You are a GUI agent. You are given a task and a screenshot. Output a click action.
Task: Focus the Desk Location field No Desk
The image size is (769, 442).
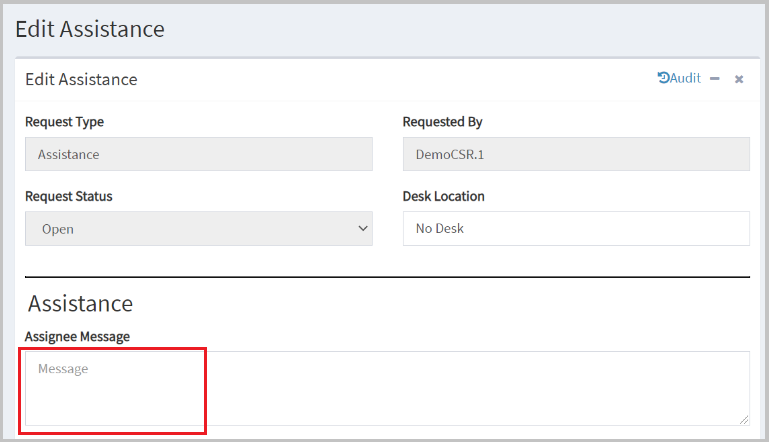[x=576, y=229]
